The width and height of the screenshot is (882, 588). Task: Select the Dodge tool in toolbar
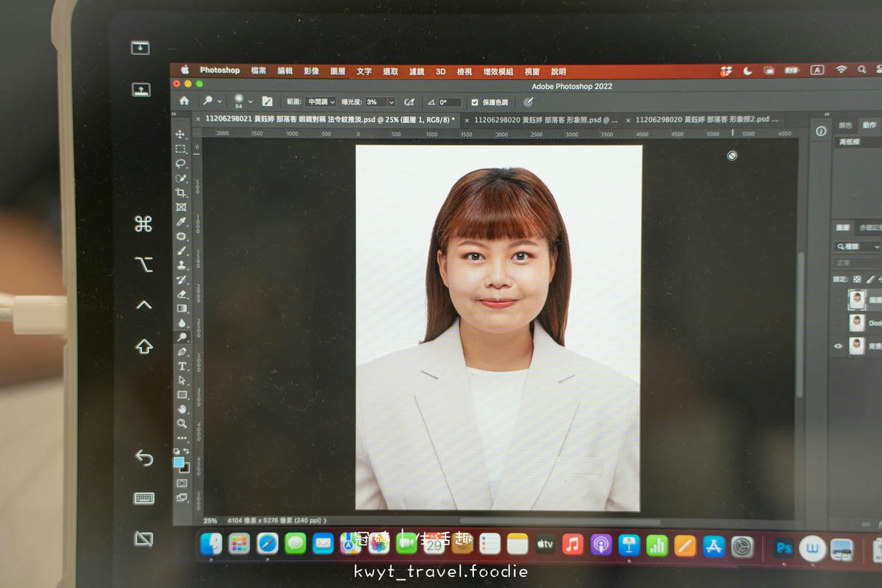(181, 337)
